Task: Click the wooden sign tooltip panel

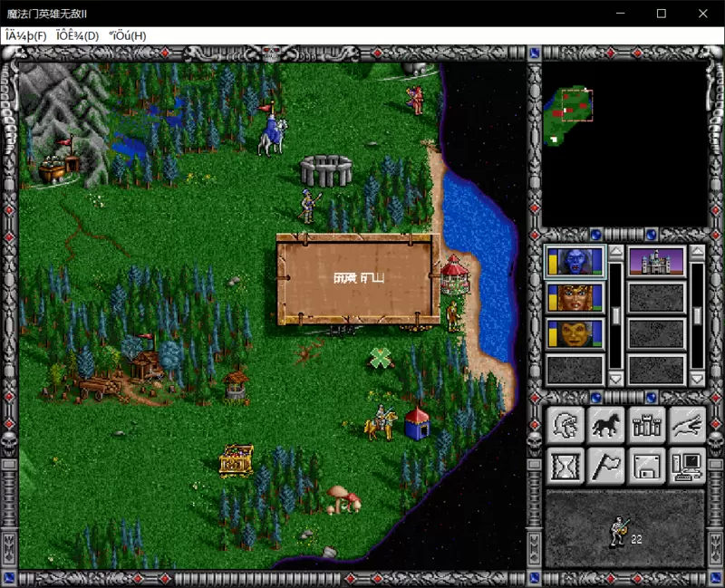Action: (359, 279)
